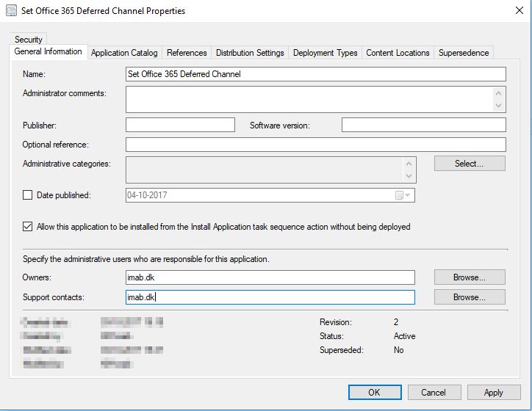Click the Status value Active

[404, 336]
